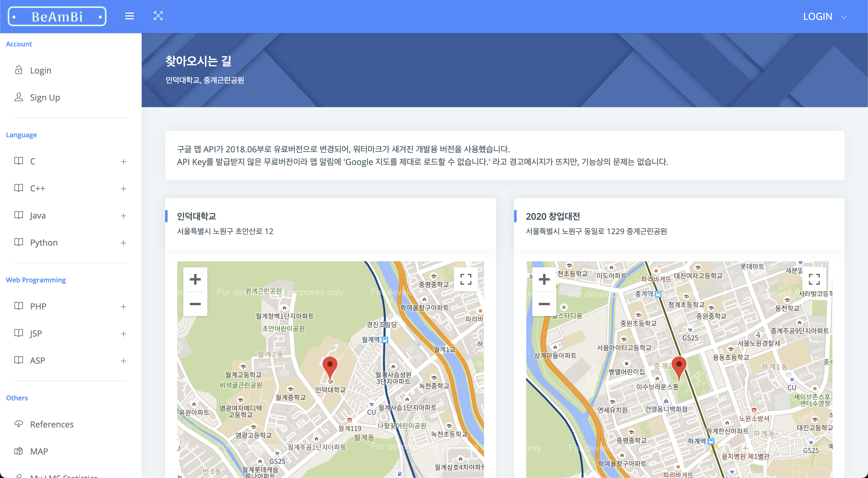Open the LOGIN dropdown in header
Image resolution: width=868 pixels, height=478 pixels.
(824, 17)
